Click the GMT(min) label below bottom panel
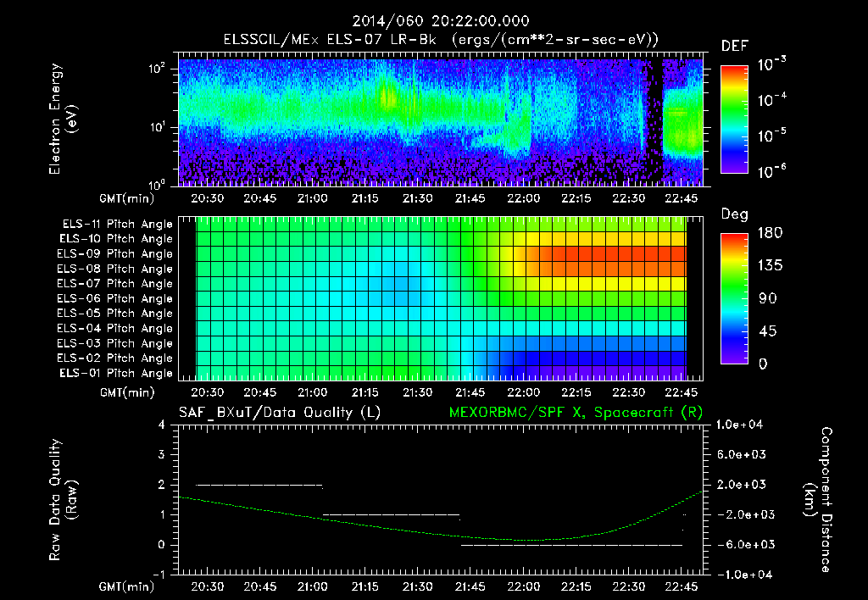 (127, 586)
